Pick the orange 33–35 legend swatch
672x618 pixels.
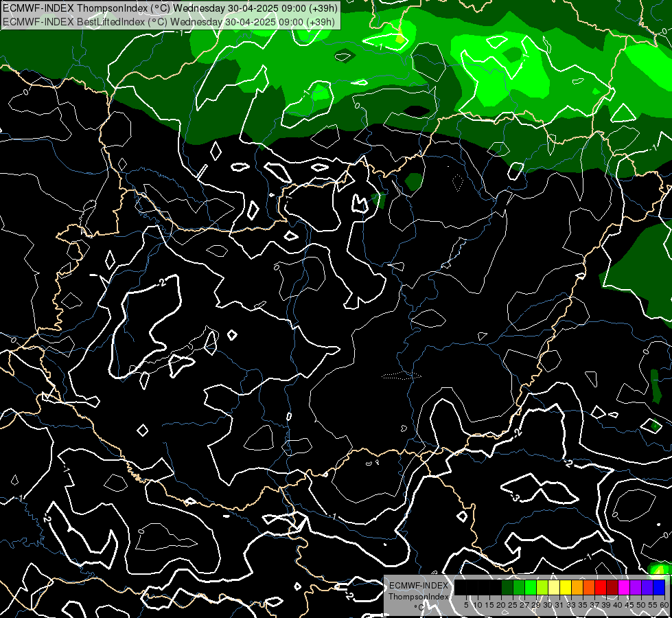click(577, 587)
